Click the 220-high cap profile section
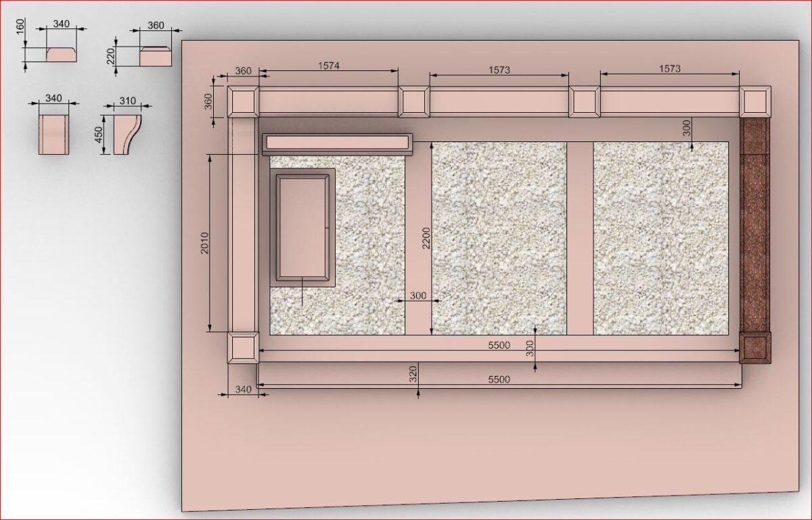Image resolution: width=812 pixels, height=520 pixels. (x=156, y=57)
